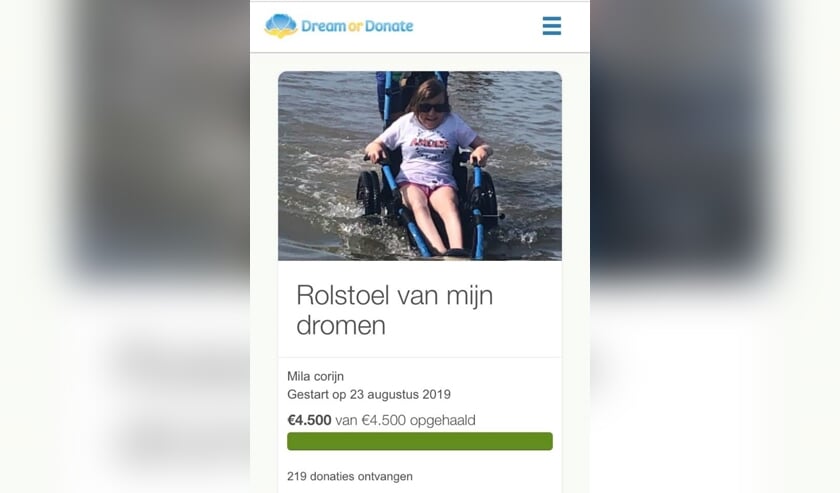Click the girl's sunglasses in the photo
The width and height of the screenshot is (840, 493).
433,108
